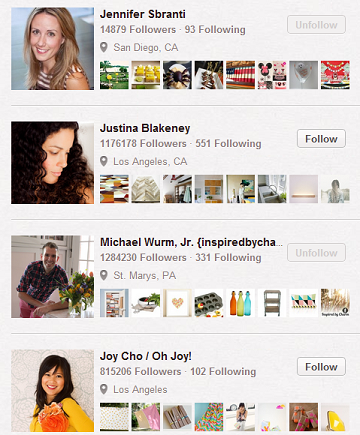Click Joy Cho's profile photo
Screen dimensions: 360x435
click(x=52, y=391)
